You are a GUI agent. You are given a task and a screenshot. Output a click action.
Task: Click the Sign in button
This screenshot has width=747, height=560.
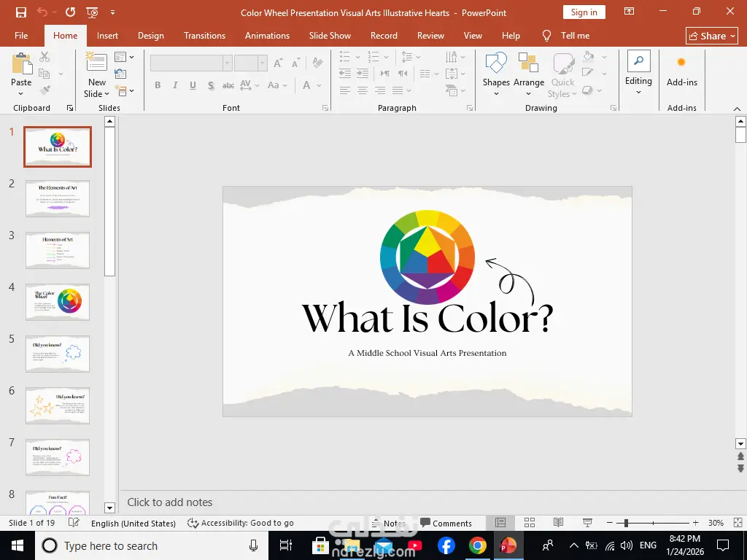point(584,12)
